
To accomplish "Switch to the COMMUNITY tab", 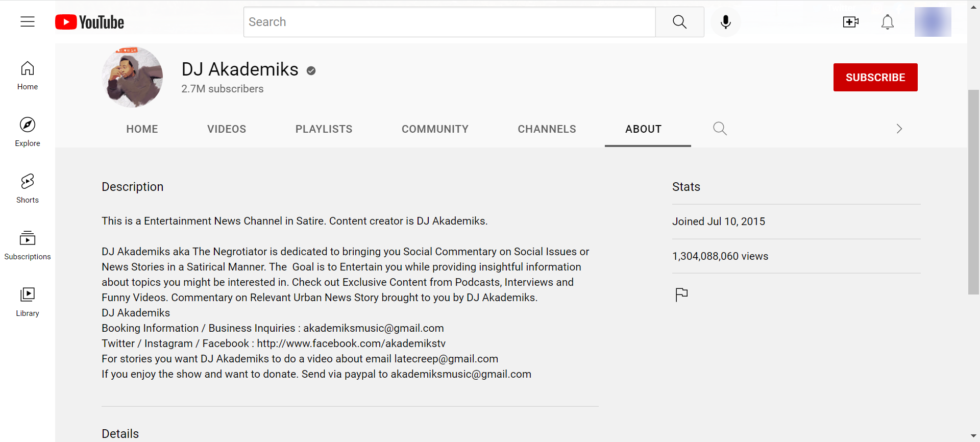I will pos(435,129).
